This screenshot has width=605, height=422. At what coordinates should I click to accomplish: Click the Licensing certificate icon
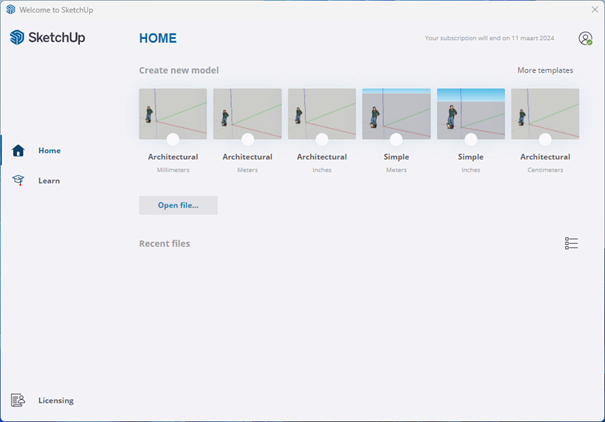(18, 400)
